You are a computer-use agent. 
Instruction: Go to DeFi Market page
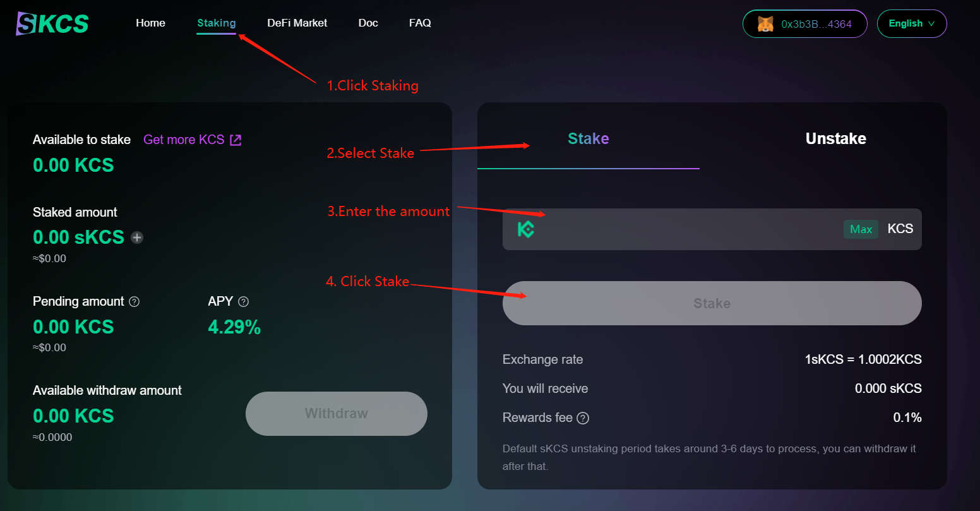(297, 23)
